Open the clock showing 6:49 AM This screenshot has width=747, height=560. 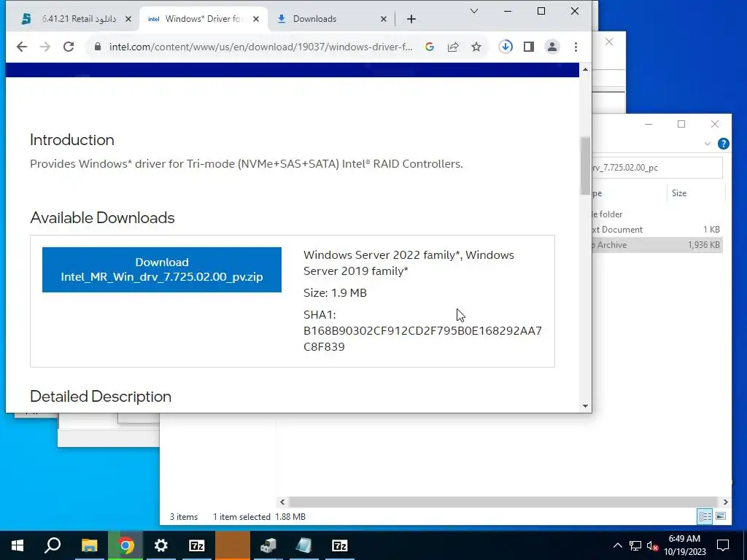click(684, 545)
